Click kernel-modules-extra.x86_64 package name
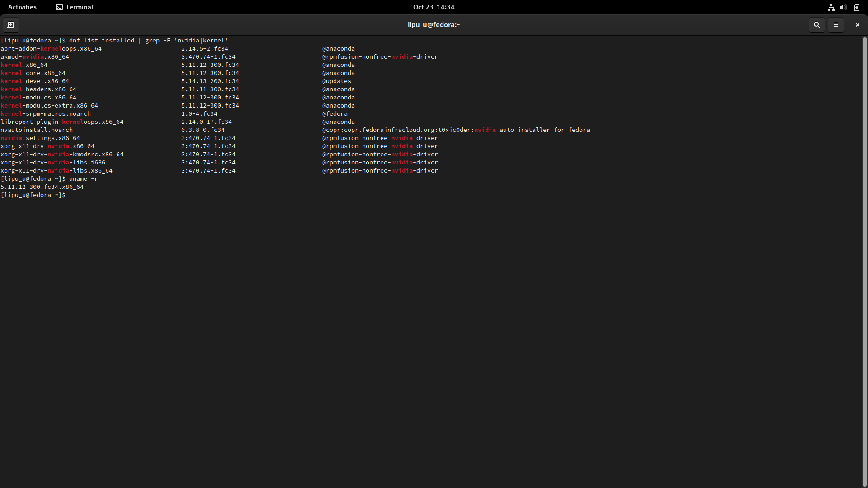The image size is (868, 488). coord(49,106)
